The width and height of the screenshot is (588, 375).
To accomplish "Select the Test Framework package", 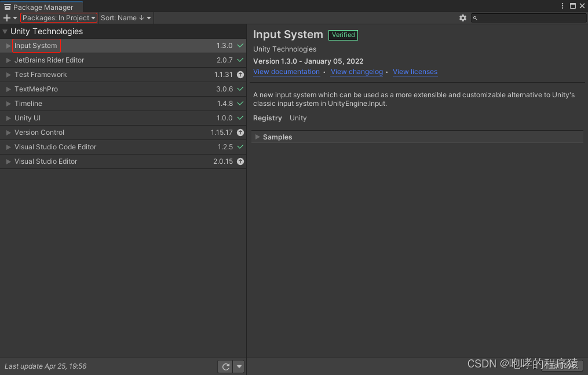I will [x=123, y=75].
